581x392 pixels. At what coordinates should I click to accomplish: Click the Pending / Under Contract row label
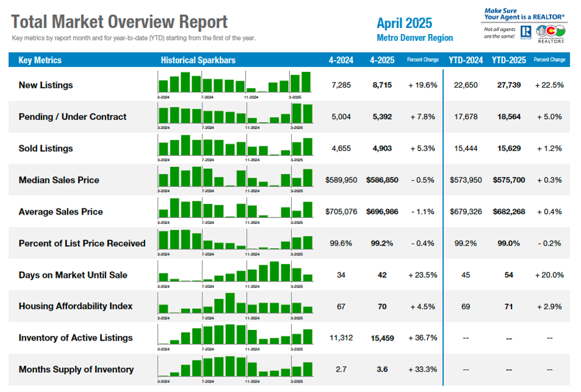[x=73, y=117]
